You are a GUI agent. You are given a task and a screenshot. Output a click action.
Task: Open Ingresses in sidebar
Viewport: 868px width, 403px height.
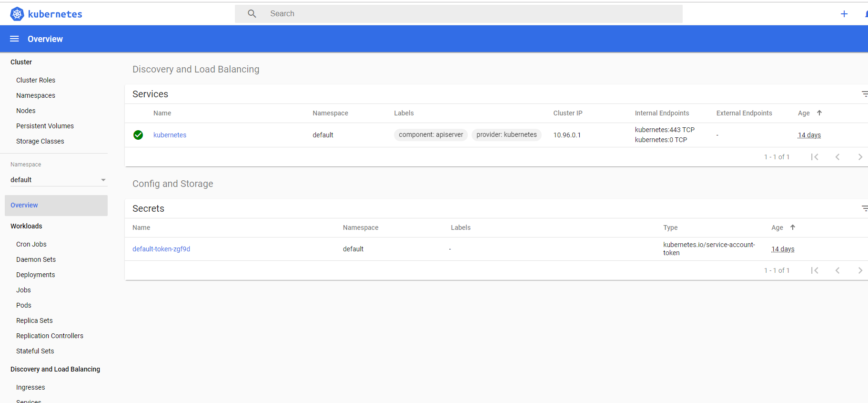(x=30, y=387)
